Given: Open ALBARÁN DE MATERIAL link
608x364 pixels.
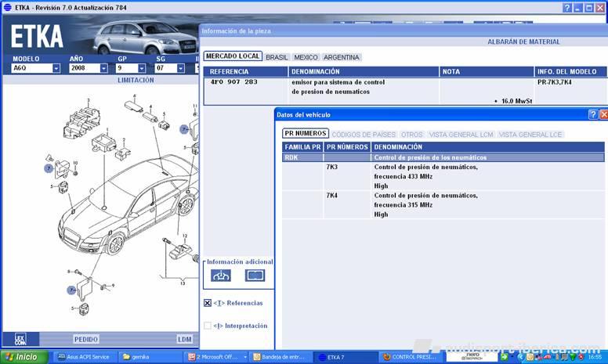Looking at the screenshot, I should click(x=523, y=41).
